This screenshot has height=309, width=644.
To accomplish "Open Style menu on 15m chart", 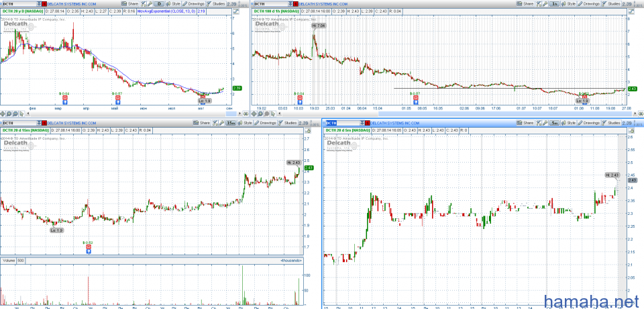I will [x=245, y=123].
